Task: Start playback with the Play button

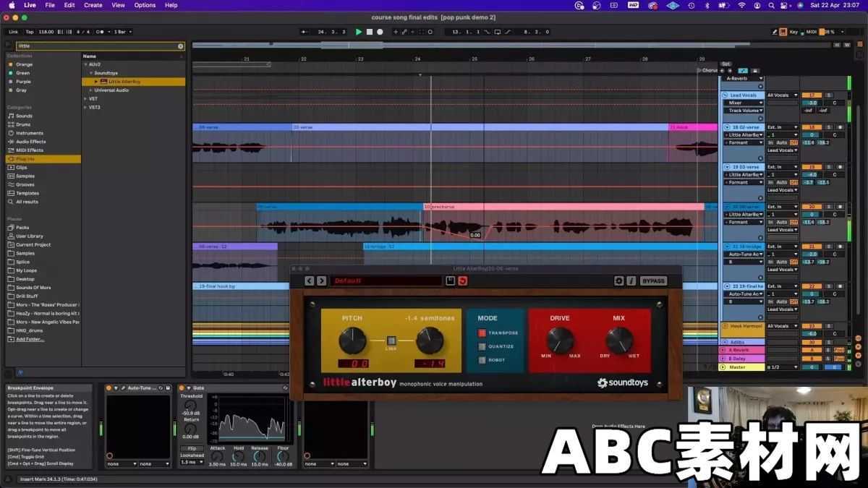Action: click(x=359, y=32)
